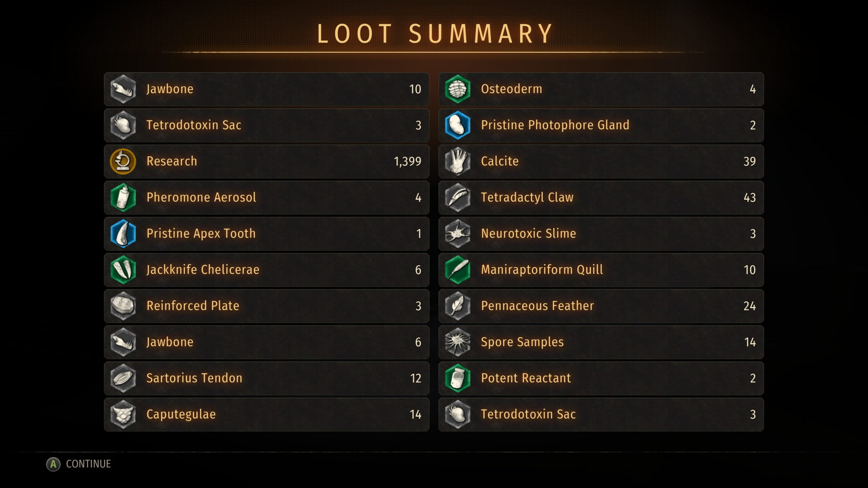Click the Spore Samples icon
The image size is (868, 488).
[457, 342]
